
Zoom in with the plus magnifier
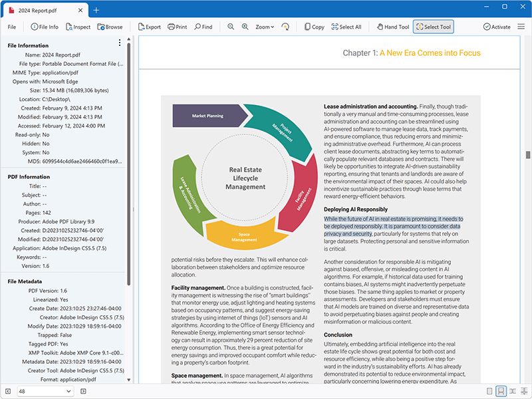click(x=245, y=27)
